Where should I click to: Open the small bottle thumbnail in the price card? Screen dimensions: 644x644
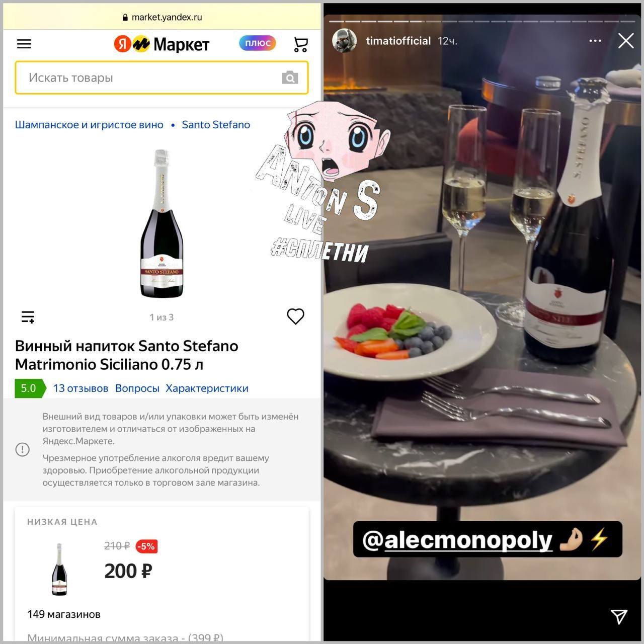[x=59, y=570]
